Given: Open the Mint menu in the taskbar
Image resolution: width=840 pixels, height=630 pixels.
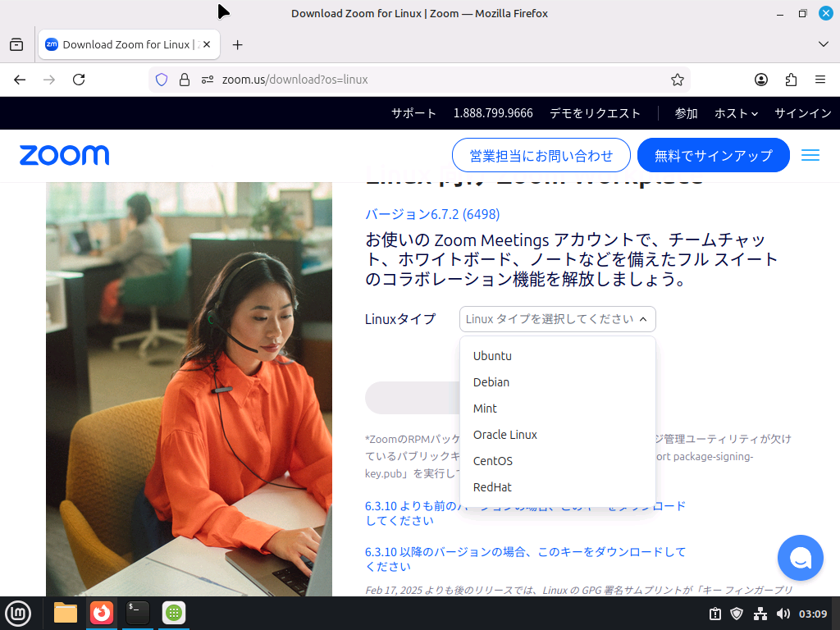Looking at the screenshot, I should [x=18, y=613].
